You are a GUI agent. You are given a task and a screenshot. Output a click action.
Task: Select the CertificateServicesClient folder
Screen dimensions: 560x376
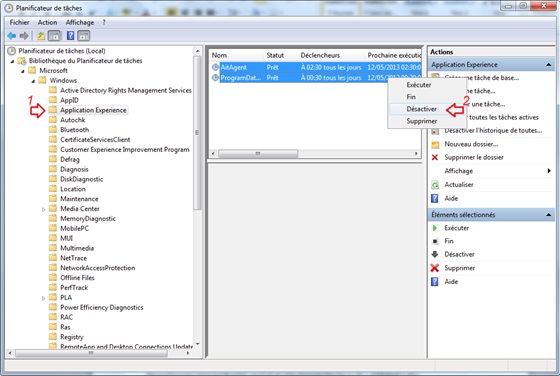tap(95, 140)
